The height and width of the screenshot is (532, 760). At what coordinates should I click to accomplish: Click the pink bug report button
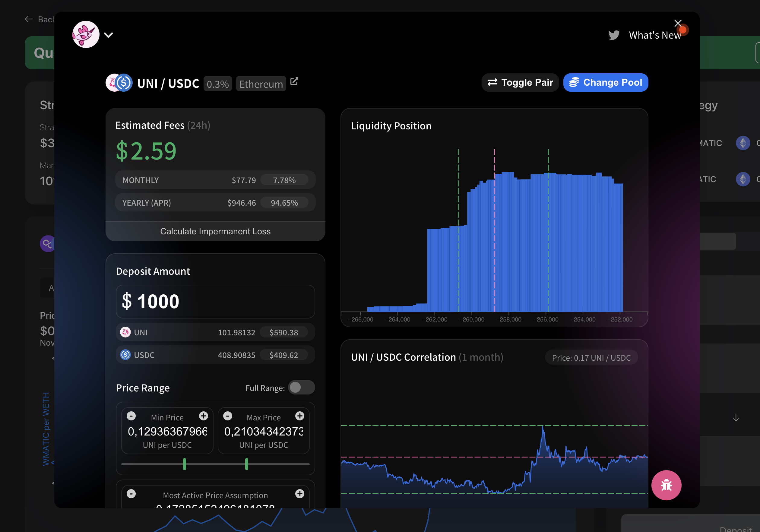click(666, 485)
